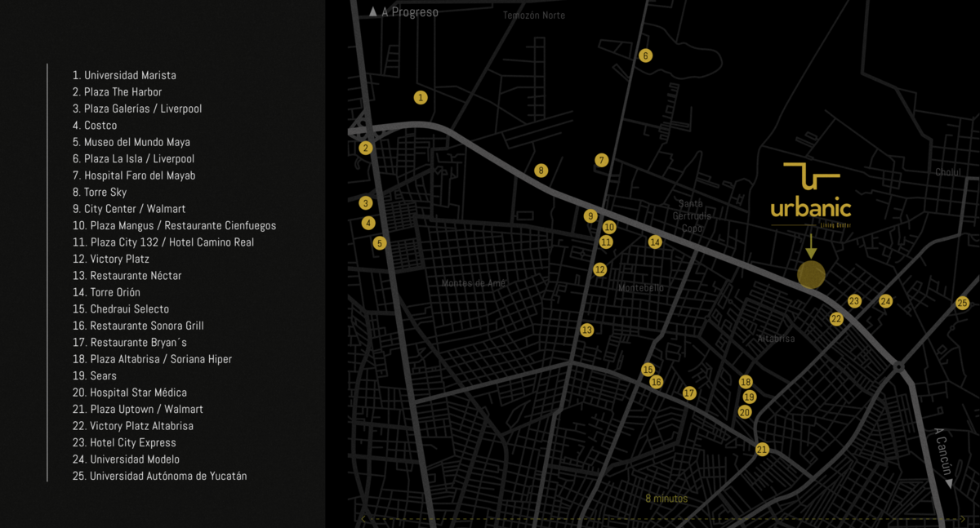The width and height of the screenshot is (980, 528).
Task: Select '18. Plaza Altabrisa / Soriana Hiper'
Action: tap(152, 359)
